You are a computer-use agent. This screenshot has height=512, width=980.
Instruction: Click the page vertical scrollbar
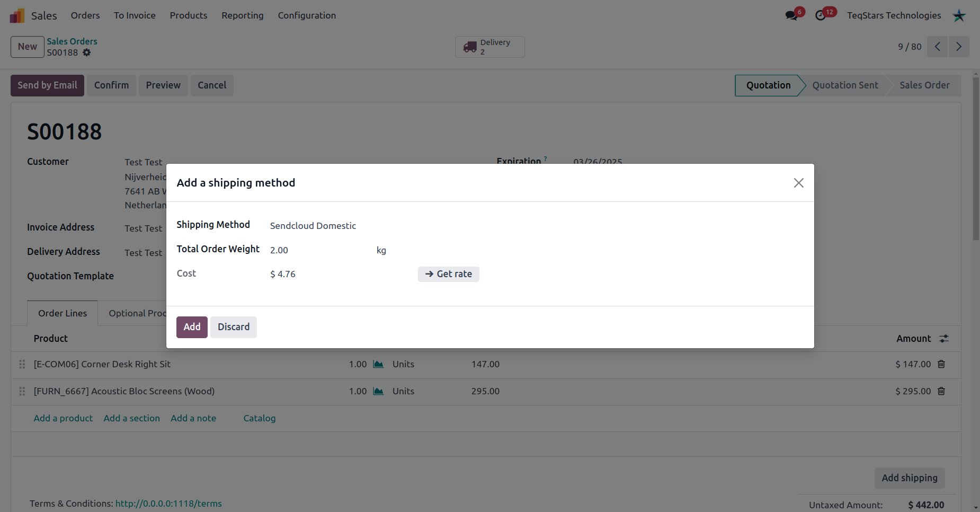tap(976, 159)
